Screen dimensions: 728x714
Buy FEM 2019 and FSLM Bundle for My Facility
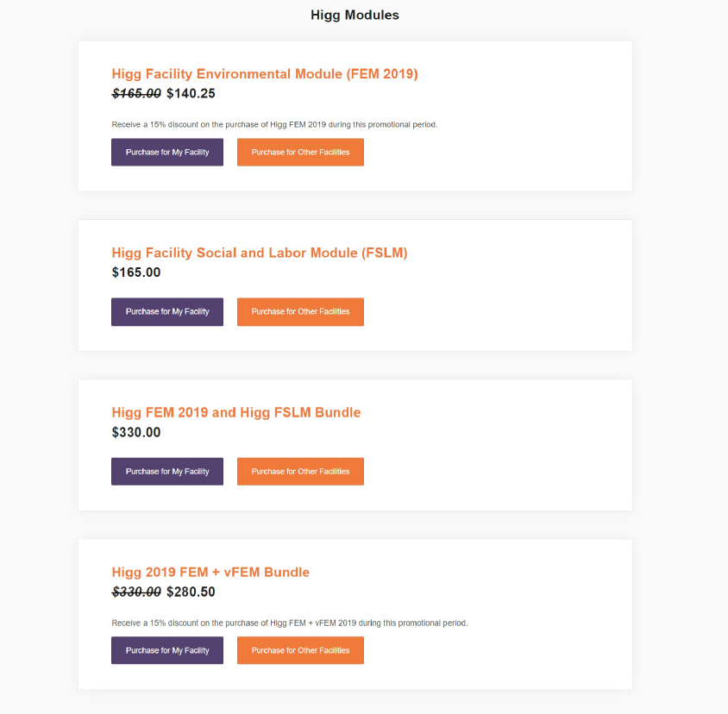point(167,472)
